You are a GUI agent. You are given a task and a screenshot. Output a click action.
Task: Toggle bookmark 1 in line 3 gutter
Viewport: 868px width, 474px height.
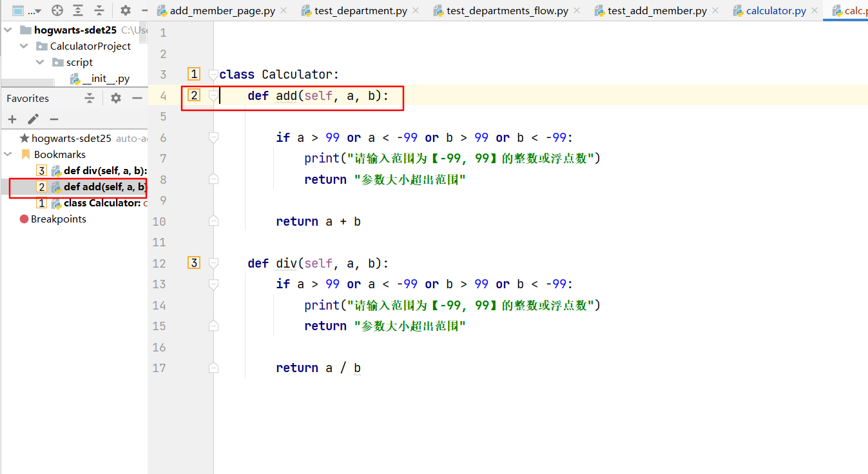pos(194,74)
